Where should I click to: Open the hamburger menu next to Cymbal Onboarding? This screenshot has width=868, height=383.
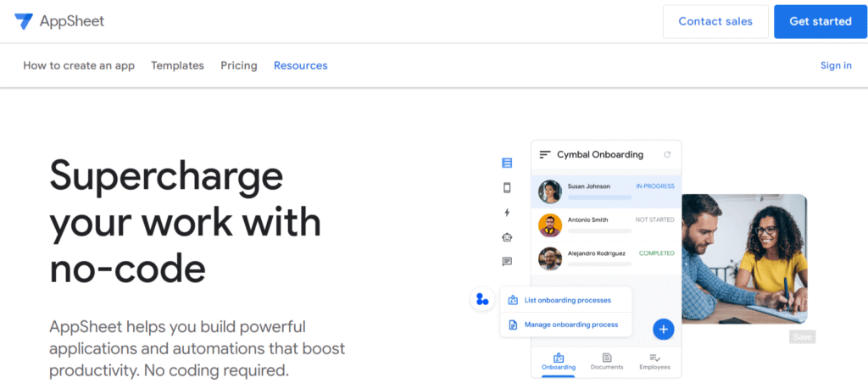coord(545,155)
